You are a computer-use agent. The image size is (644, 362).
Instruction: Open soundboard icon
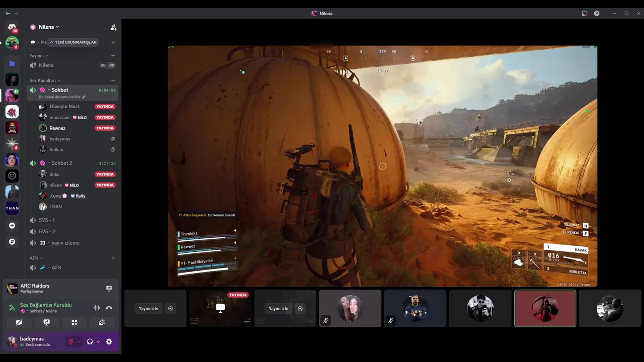[x=102, y=322]
